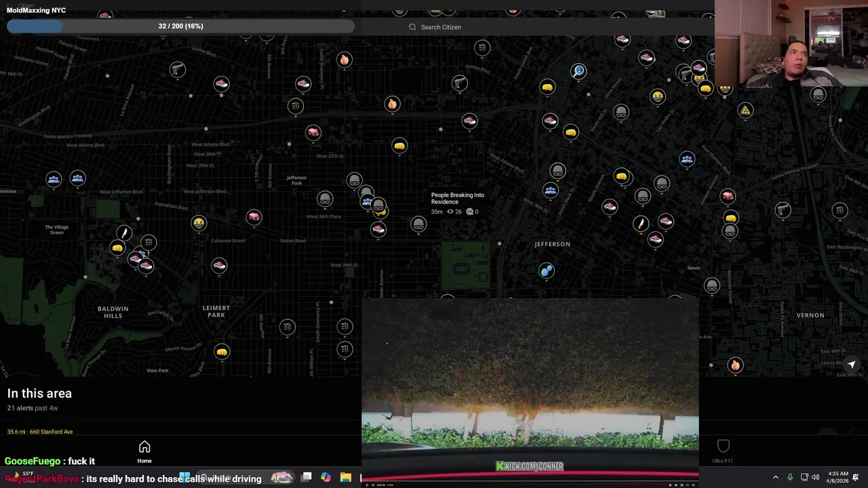Click the webcam feed thumbnail
The image size is (868, 488).
point(791,45)
